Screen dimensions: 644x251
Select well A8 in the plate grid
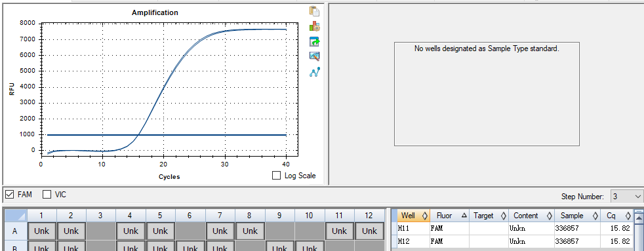[250, 231]
